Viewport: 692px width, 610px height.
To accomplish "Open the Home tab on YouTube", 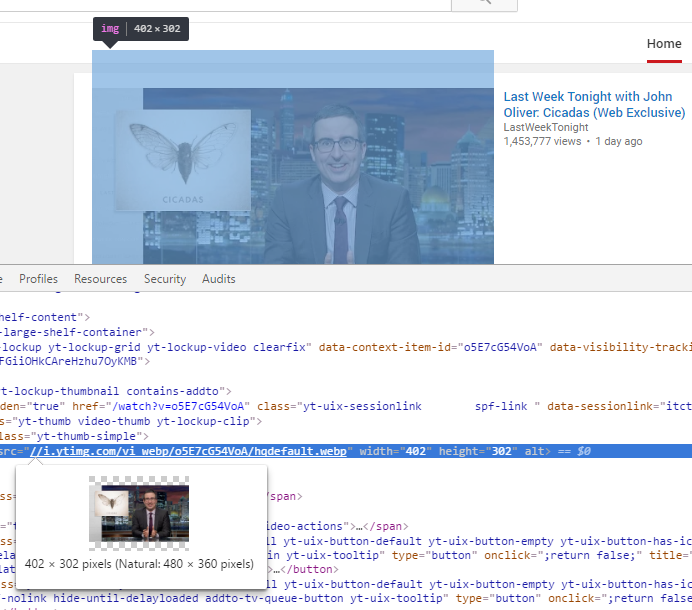I will (x=664, y=44).
